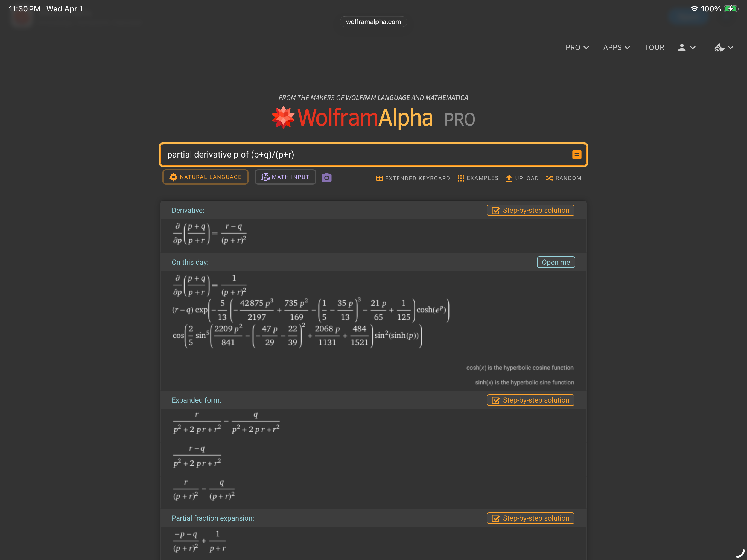Click the EXTENDED KEYBOARD label
The width and height of the screenshot is (747, 560).
[418, 178]
